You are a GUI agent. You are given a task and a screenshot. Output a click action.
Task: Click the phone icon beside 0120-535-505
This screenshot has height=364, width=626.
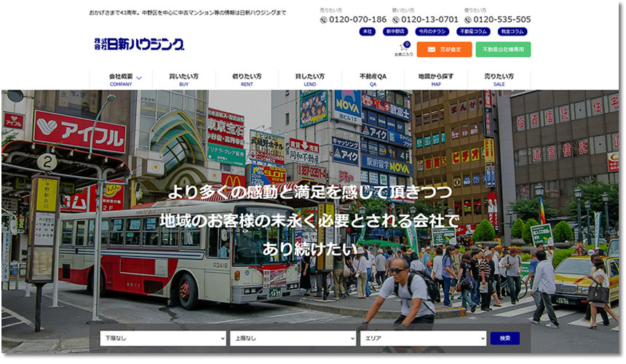468,20
